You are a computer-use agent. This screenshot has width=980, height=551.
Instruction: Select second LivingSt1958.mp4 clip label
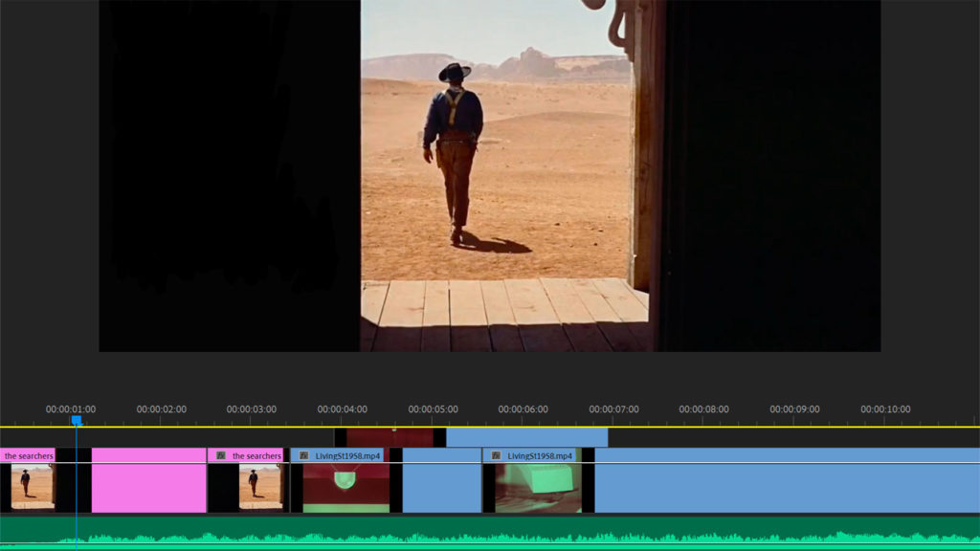pos(540,456)
